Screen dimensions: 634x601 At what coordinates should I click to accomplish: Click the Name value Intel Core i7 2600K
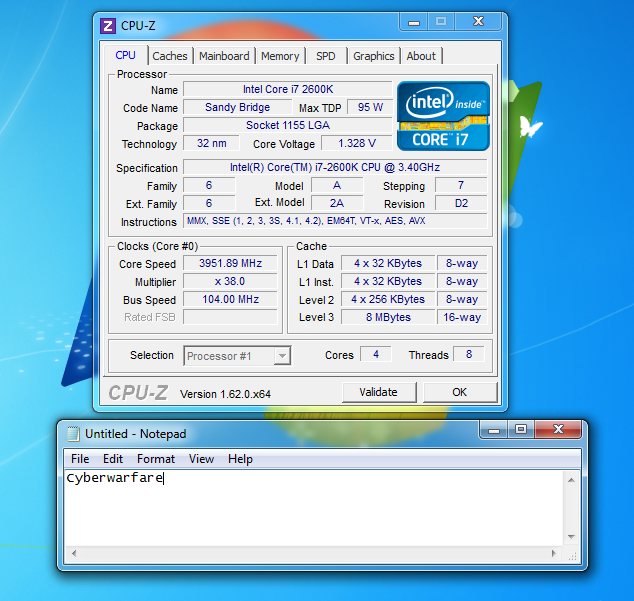[287, 89]
